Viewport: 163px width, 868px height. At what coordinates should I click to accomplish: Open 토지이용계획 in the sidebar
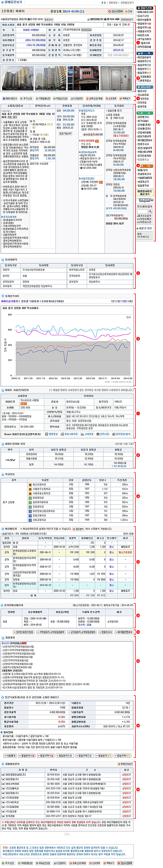[x=144, y=156]
